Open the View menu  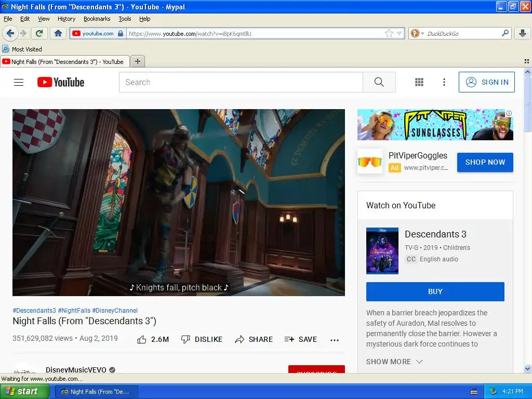pyautogui.click(x=44, y=19)
